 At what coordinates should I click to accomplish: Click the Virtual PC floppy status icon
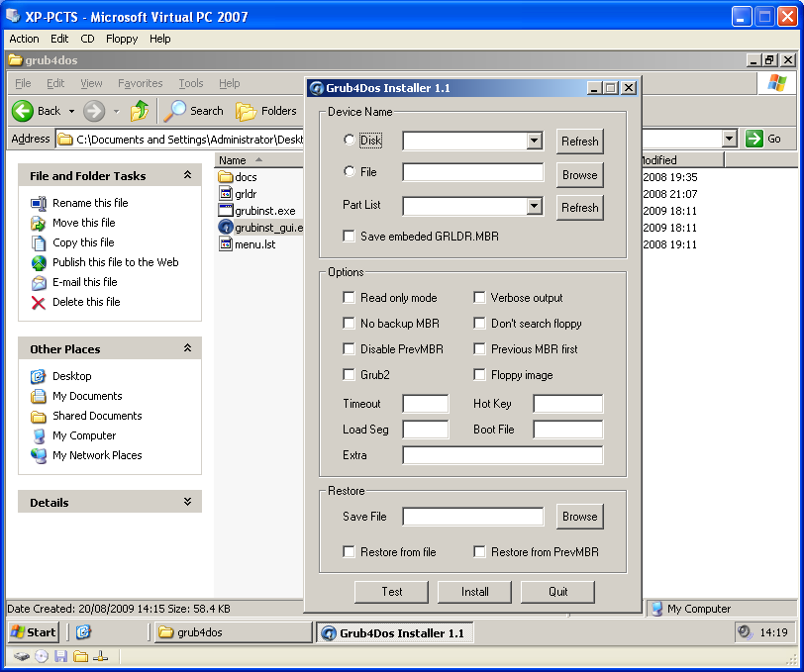tap(61, 656)
